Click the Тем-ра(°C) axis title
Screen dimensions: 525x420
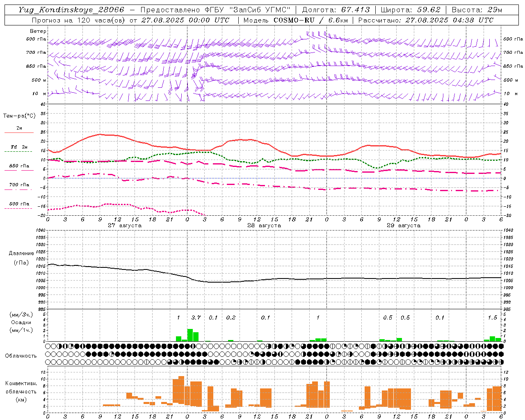[x=19, y=116]
